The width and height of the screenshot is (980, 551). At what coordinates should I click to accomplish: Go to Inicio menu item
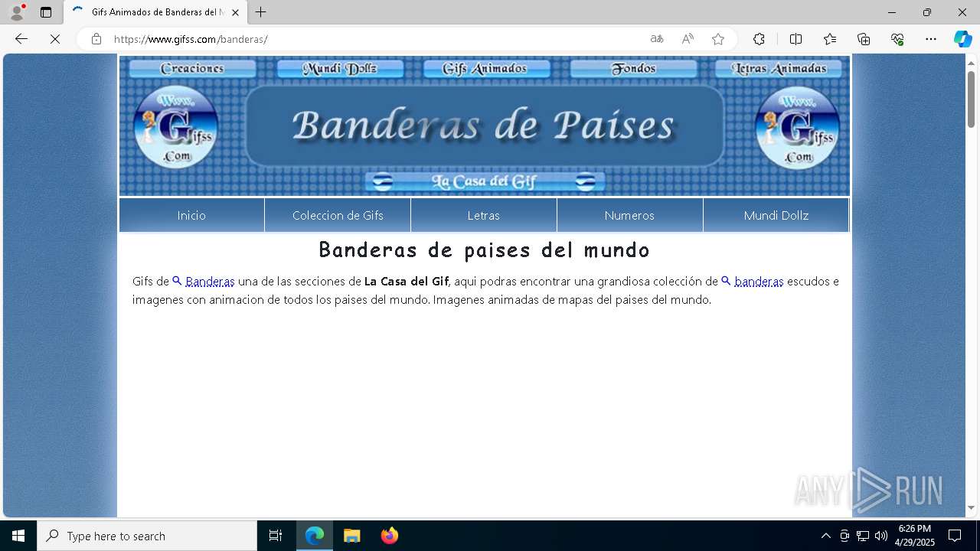point(191,215)
